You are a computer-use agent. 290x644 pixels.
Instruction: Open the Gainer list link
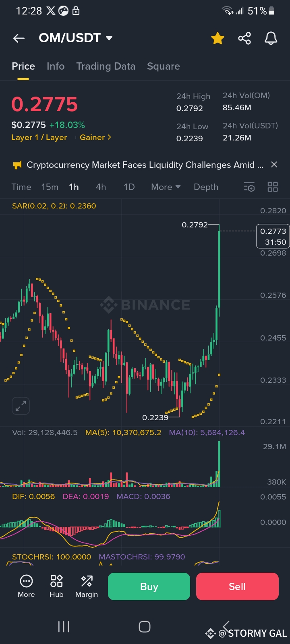(95, 137)
